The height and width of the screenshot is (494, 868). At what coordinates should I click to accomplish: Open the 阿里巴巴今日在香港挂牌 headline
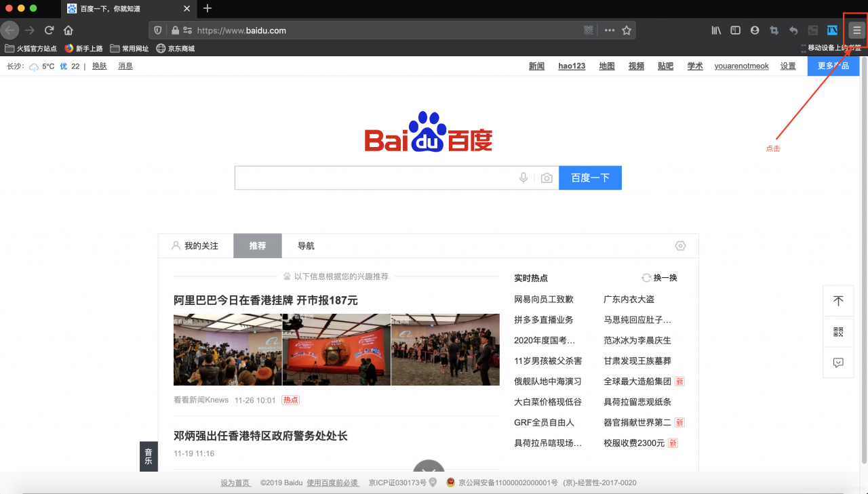[266, 300]
